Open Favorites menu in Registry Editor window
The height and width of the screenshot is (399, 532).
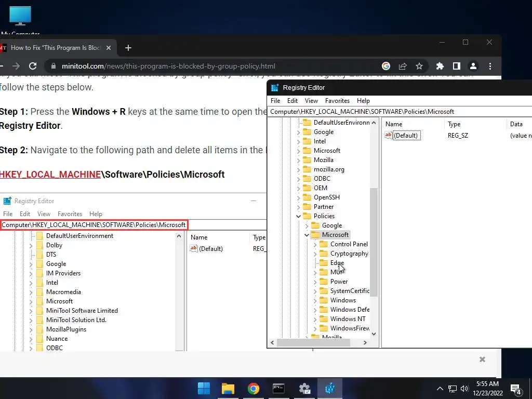(337, 101)
